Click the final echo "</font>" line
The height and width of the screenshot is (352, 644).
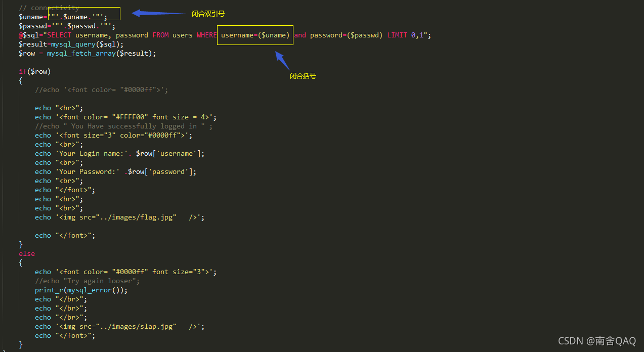tap(65, 335)
